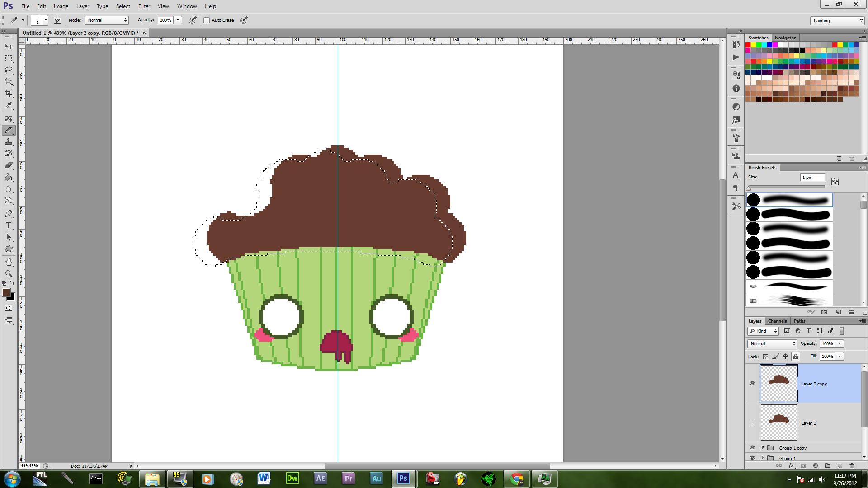Select the Blur tool
The image size is (868, 488).
[9, 189]
